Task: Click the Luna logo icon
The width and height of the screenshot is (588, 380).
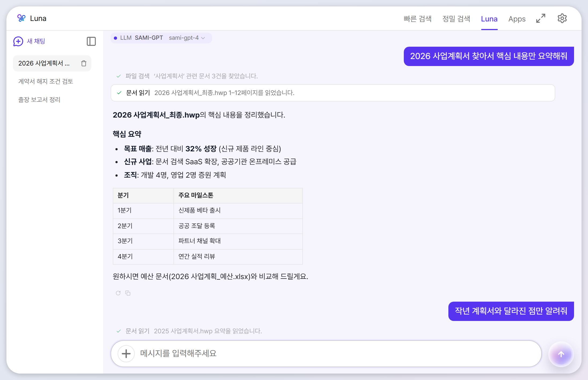Action: pyautogui.click(x=21, y=18)
